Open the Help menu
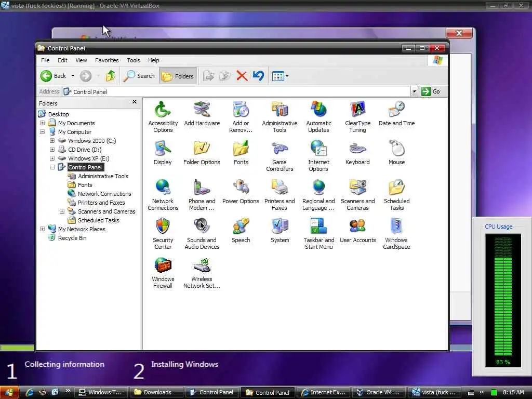Viewport: 532px width, 399px height. pyautogui.click(x=153, y=60)
